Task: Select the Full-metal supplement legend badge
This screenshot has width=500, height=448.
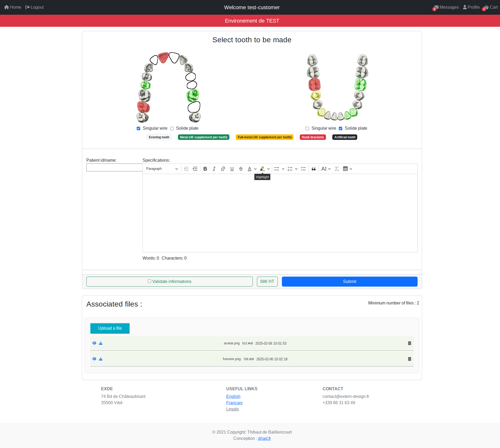Action: (265, 137)
